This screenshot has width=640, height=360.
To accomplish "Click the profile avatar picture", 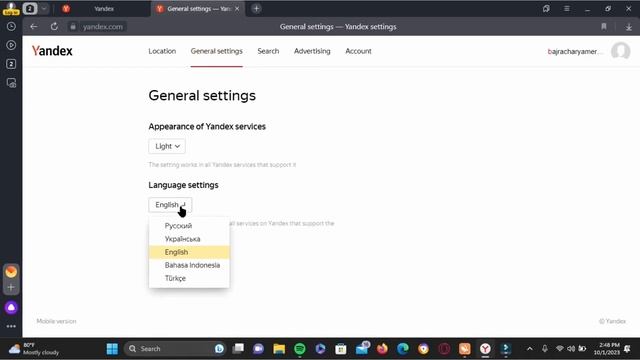I will coord(620,51).
